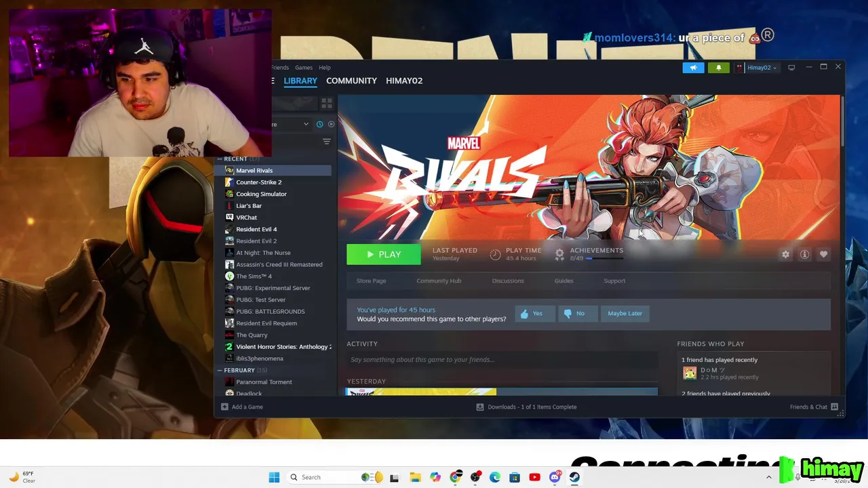The height and width of the screenshot is (488, 868).
Task: Open Friends & Chat panel
Action: [814, 407]
